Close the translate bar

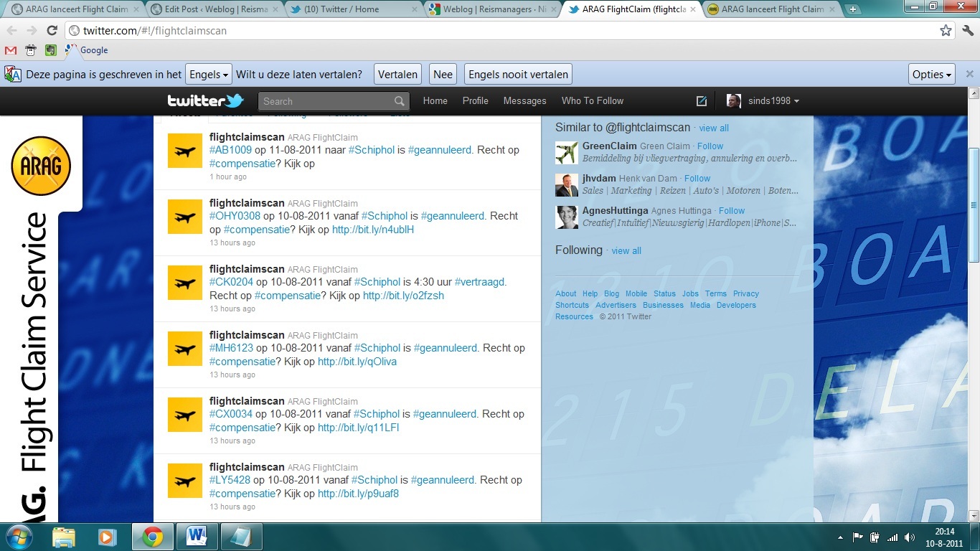[x=969, y=74]
